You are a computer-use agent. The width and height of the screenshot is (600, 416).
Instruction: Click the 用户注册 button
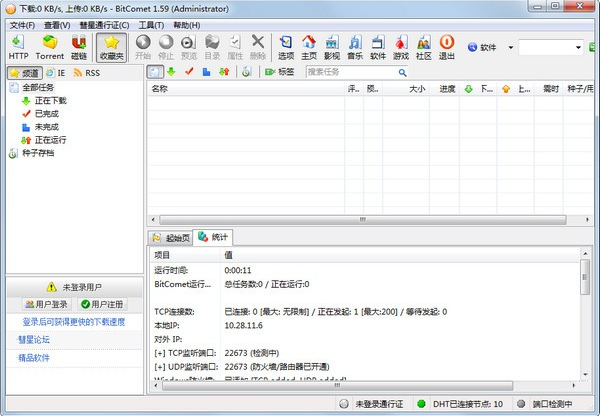coord(103,304)
